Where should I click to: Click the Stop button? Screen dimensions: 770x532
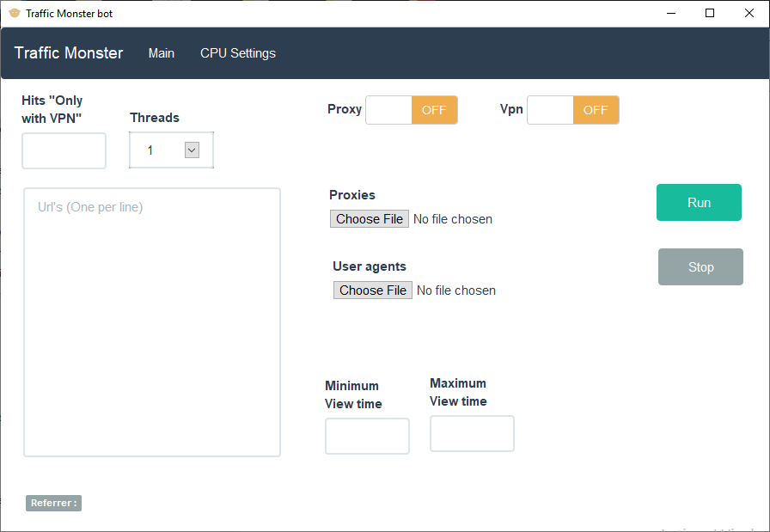coord(700,266)
